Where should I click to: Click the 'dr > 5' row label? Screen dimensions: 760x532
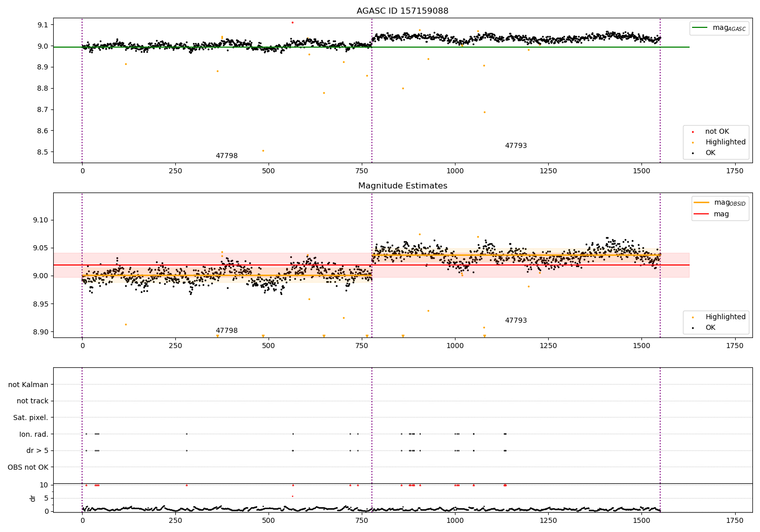click(x=37, y=450)
